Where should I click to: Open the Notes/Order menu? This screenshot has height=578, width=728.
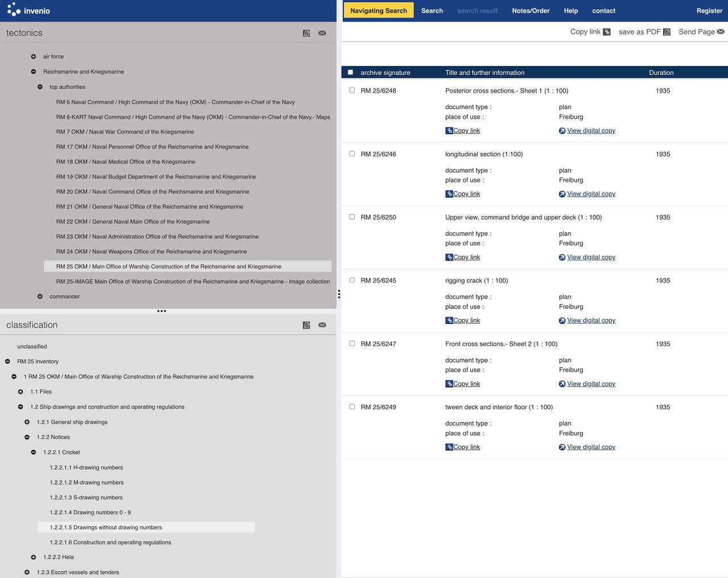(x=531, y=11)
